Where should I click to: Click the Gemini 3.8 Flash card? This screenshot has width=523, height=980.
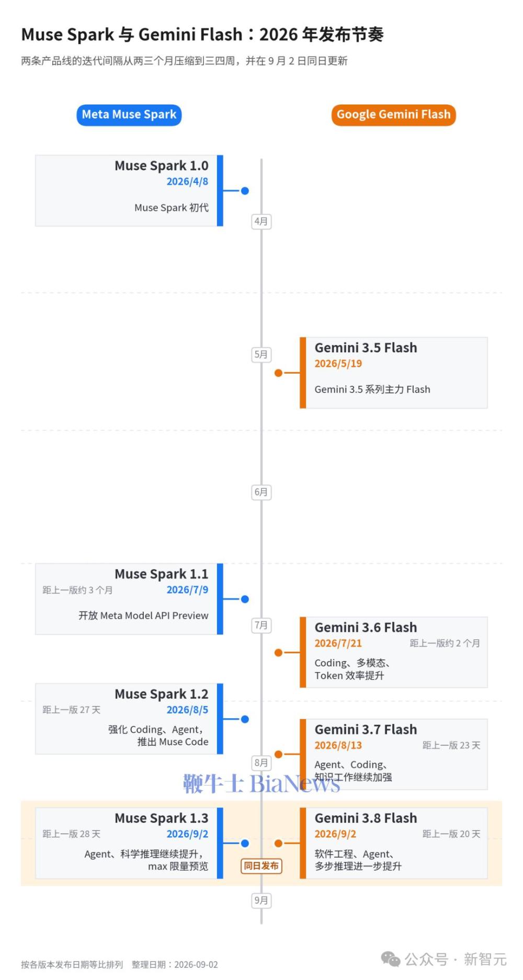pyautogui.click(x=393, y=843)
